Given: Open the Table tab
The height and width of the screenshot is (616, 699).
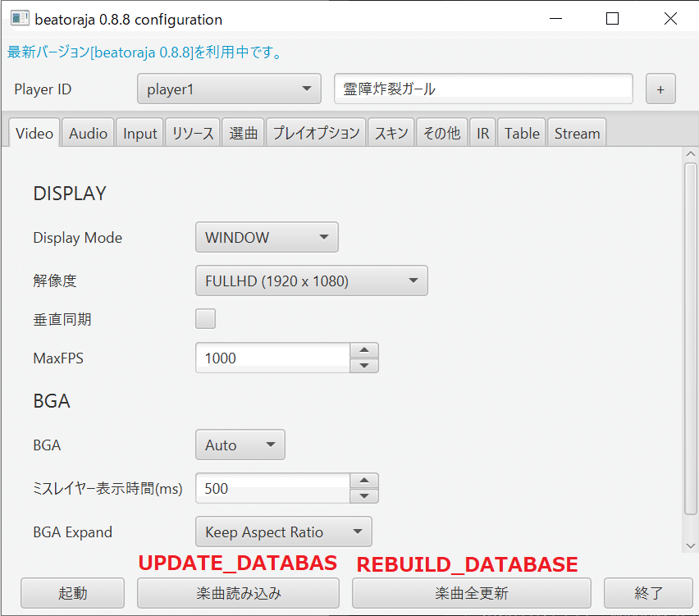Looking at the screenshot, I should (521, 132).
